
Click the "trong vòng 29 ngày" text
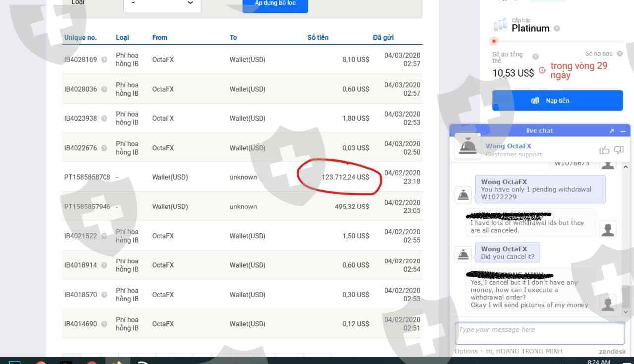click(579, 70)
